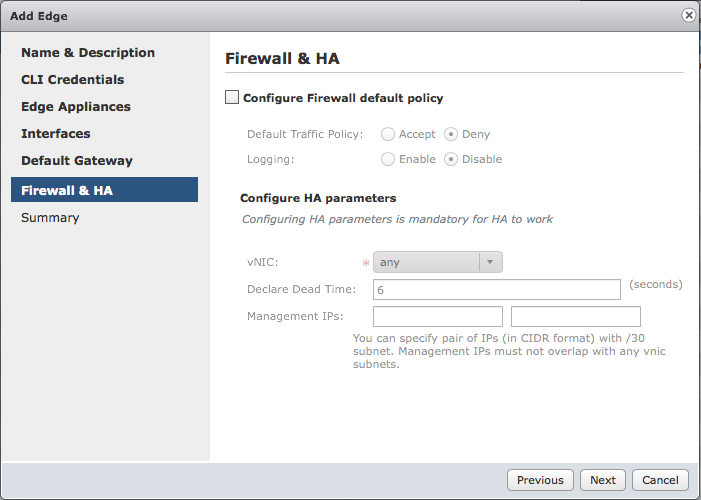Click the first Management IPs field

(x=438, y=316)
